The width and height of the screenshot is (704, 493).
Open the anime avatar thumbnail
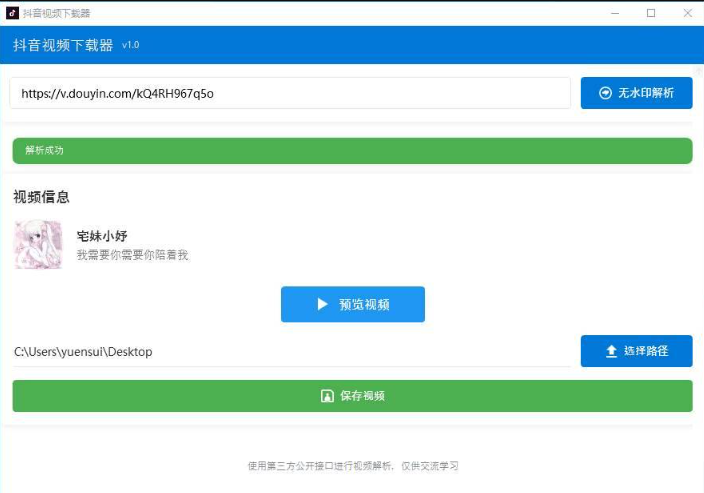click(x=38, y=244)
